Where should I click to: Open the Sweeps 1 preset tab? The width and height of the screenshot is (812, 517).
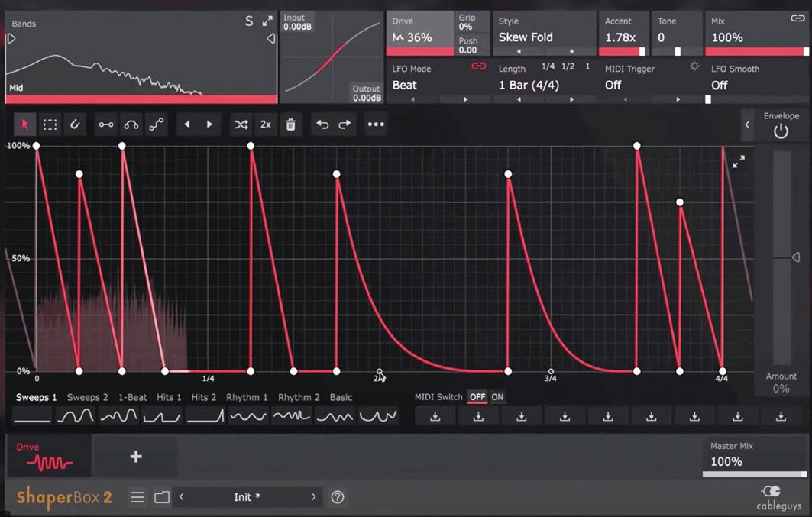(36, 397)
